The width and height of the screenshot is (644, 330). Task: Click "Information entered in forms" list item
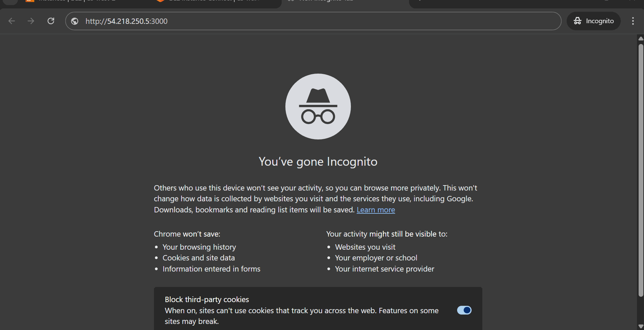tap(211, 269)
